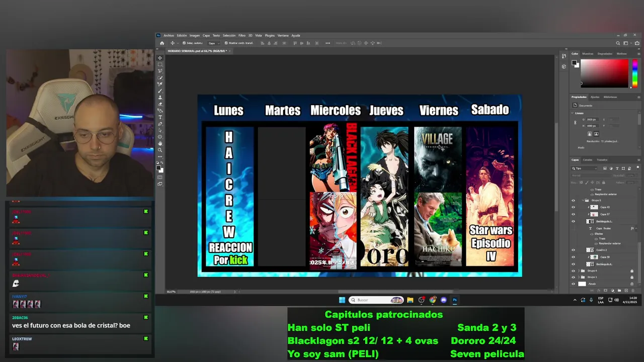The height and width of the screenshot is (362, 644).
Task: Switch to the Canales tab
Action: [587, 159]
